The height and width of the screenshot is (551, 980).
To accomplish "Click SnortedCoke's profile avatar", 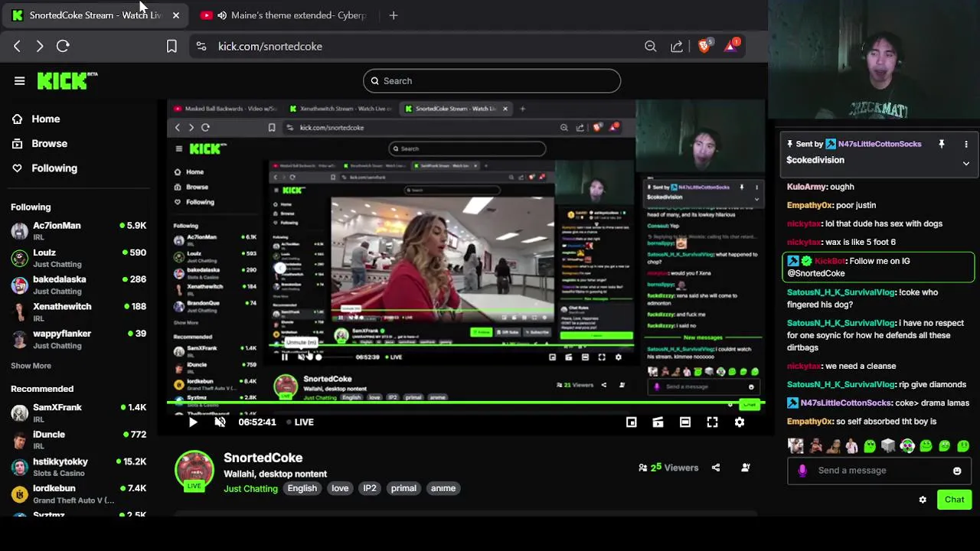I will click(x=194, y=469).
